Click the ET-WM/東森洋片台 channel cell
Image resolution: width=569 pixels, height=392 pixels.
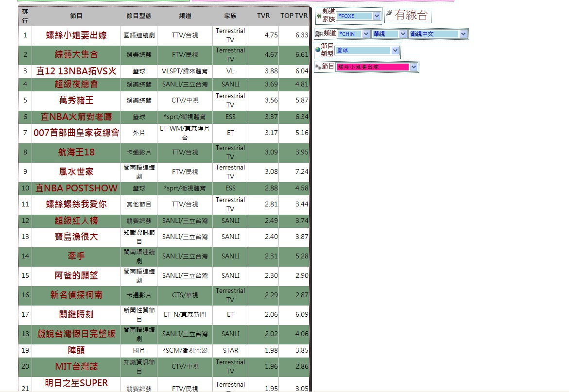click(x=185, y=133)
